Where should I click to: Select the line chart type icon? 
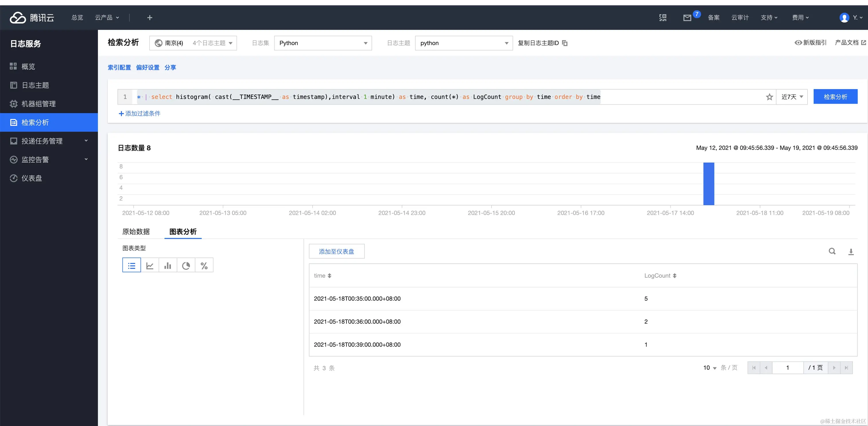[x=150, y=266]
